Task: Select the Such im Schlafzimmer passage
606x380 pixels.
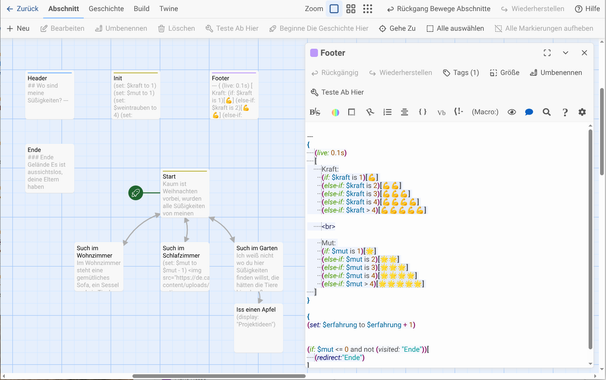Action: coord(185,267)
